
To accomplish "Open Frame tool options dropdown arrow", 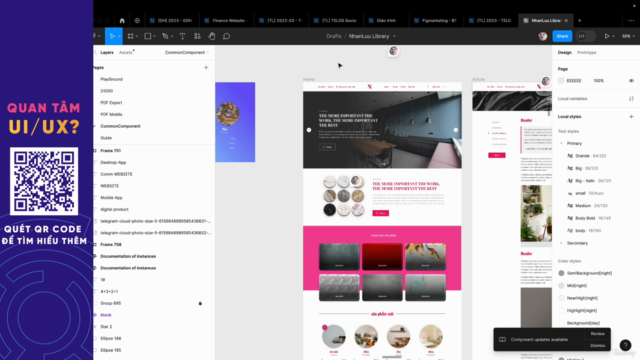I will tap(137, 36).
